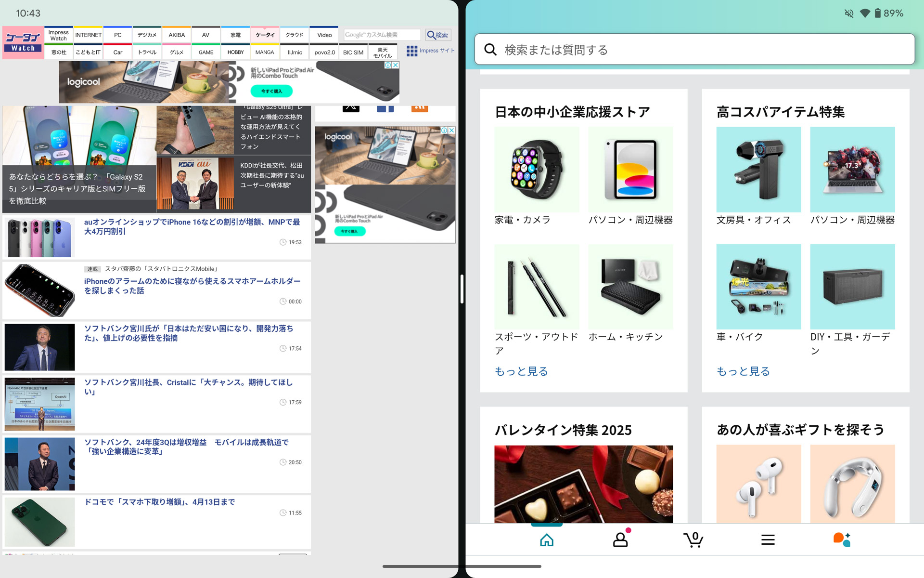Click the Google custom search 検索 button
Screen dimensions: 924x578
(438, 35)
